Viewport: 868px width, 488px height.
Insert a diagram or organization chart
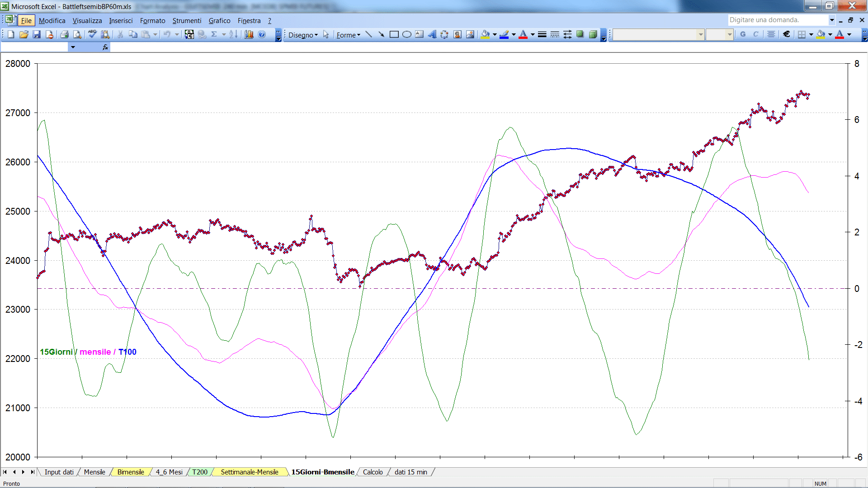point(444,34)
